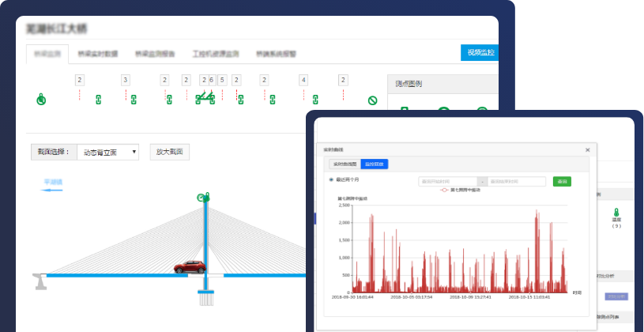
Task: Click the query start time input field
Action: pos(447,181)
